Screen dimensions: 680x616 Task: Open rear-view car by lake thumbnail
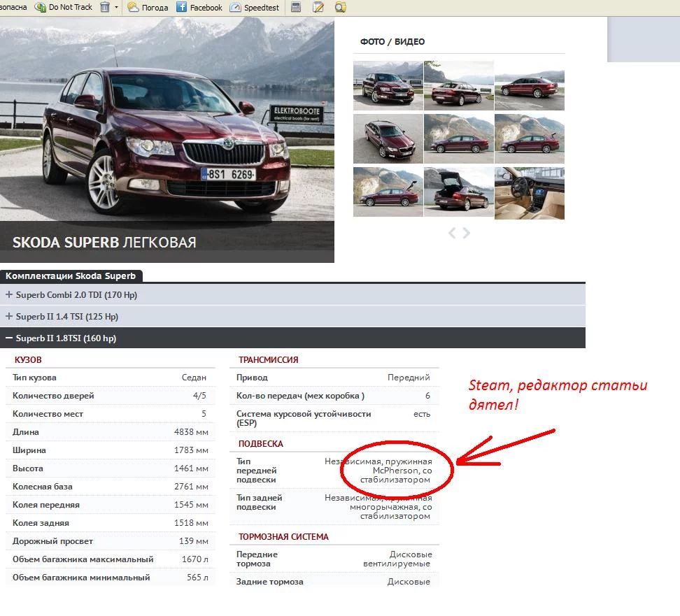tap(458, 85)
